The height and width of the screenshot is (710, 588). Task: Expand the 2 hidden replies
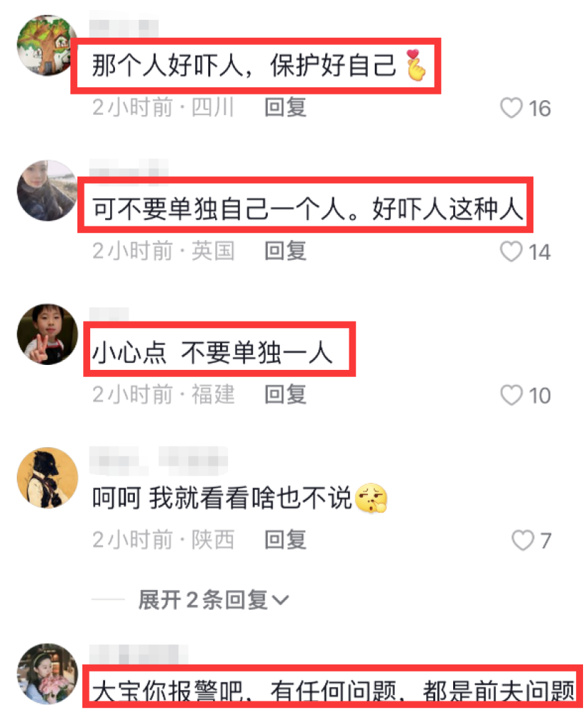click(213, 600)
